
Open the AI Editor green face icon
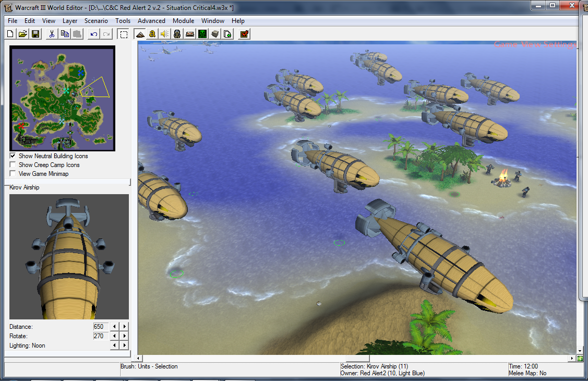[x=202, y=34]
